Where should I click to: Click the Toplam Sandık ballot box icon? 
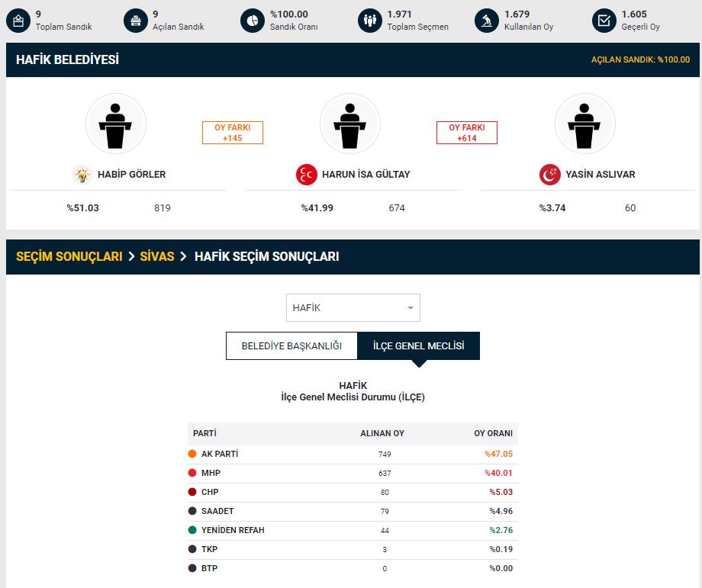(x=17, y=21)
